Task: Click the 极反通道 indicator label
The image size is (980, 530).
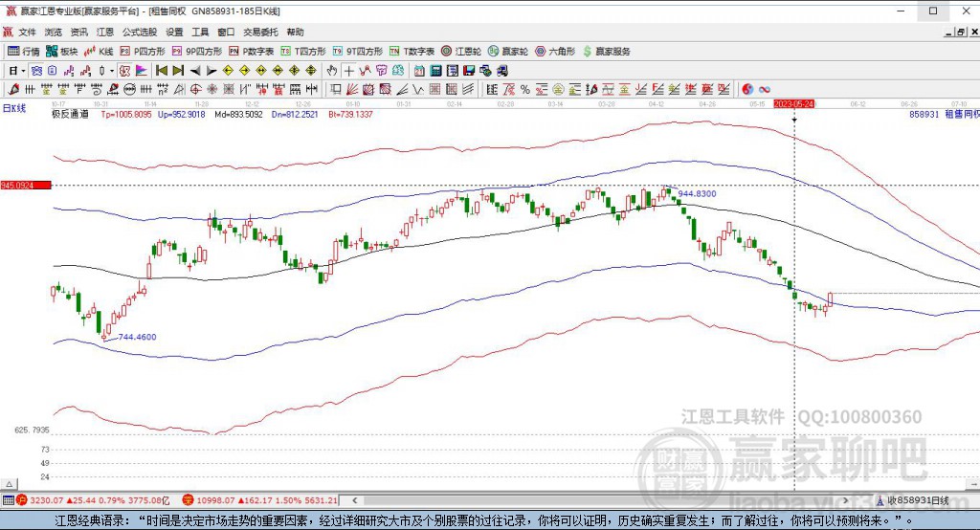Action: 70,115
